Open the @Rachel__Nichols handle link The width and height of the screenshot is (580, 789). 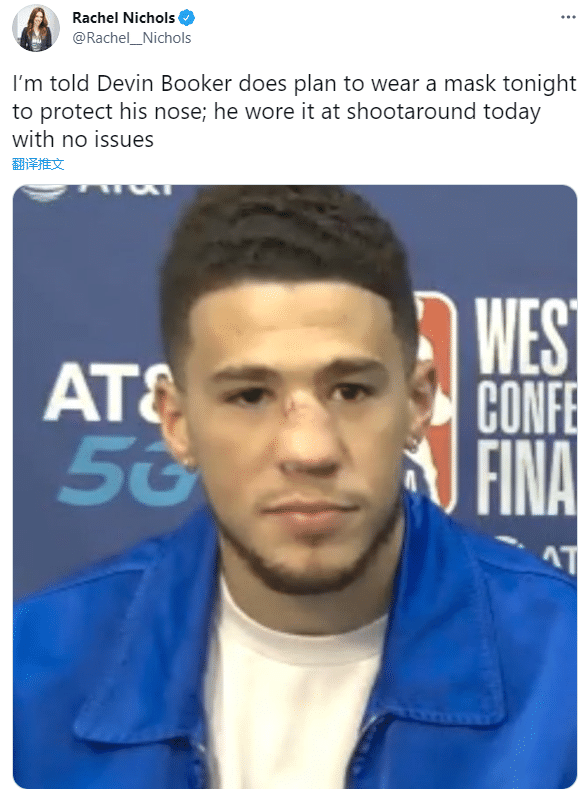pos(132,38)
